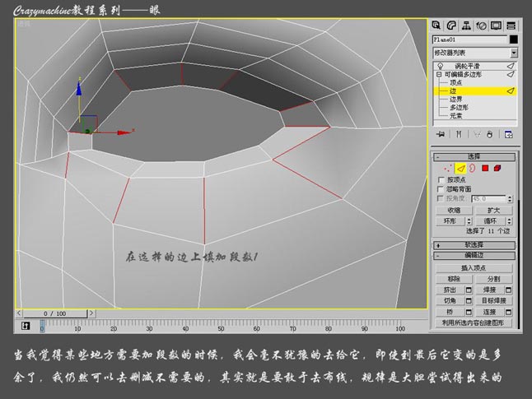Image resolution: width=532 pixels, height=399 pixels.
Task: Click the 挤出 button
Action: tap(450, 290)
